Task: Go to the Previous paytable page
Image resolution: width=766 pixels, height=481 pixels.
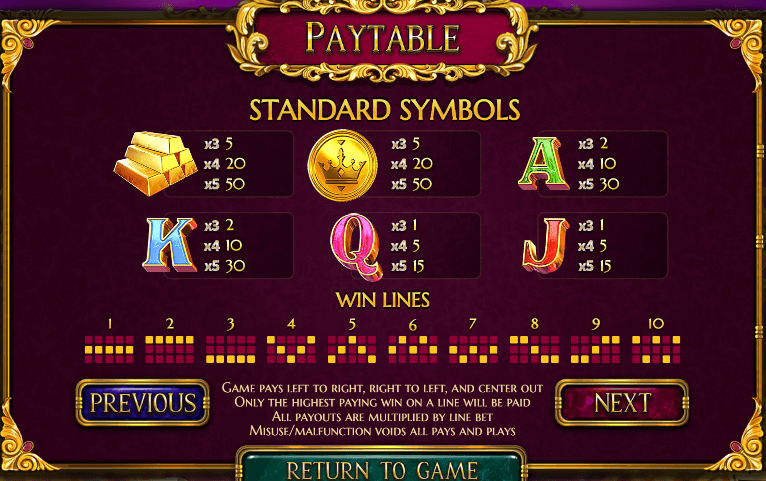Action: pos(143,403)
